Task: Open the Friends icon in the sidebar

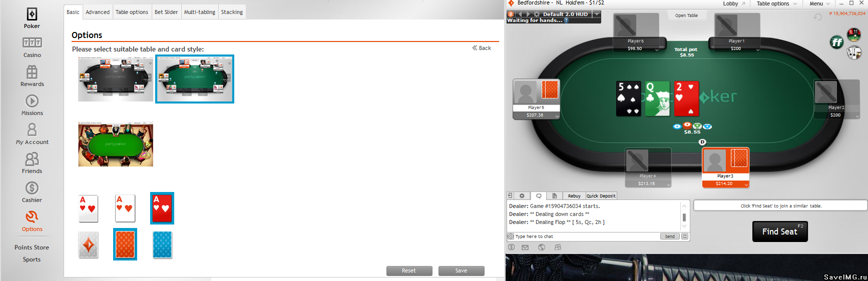Action: (32, 159)
